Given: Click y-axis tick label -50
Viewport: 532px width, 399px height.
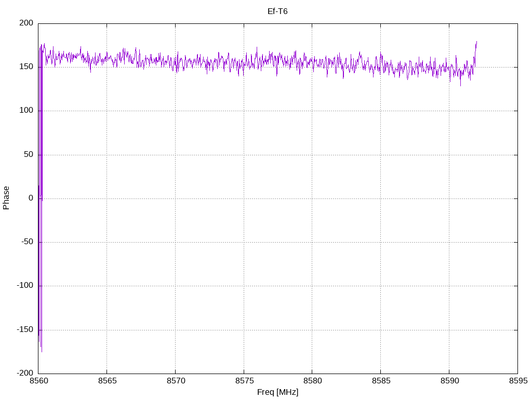Looking at the screenshot, I should (28, 242).
